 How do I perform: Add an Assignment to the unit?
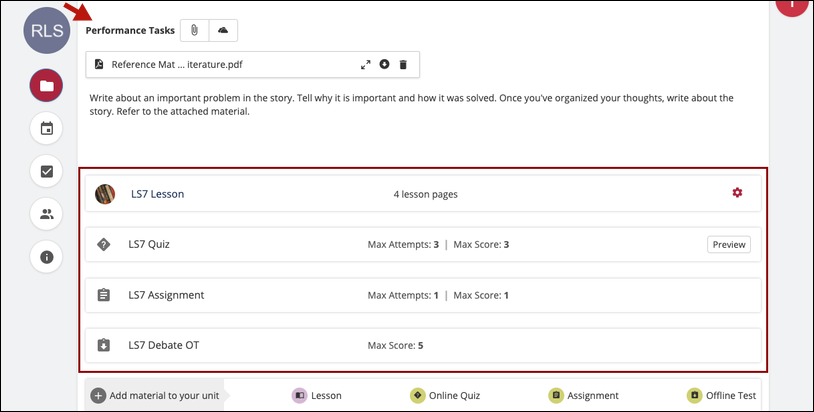(x=584, y=395)
